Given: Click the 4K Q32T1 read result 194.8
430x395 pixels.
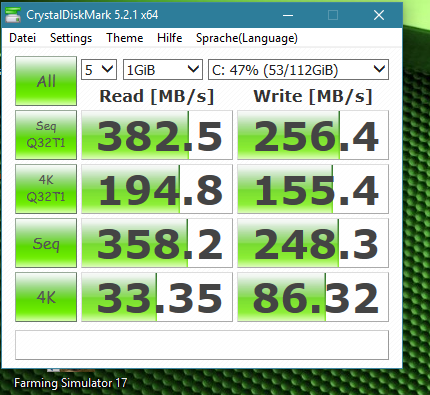Looking at the screenshot, I should point(157,189).
